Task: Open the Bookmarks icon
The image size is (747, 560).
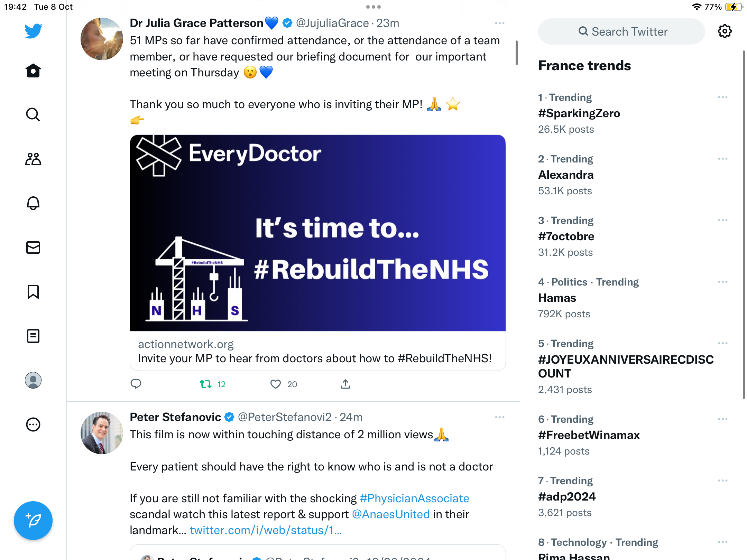Action: 33,292
